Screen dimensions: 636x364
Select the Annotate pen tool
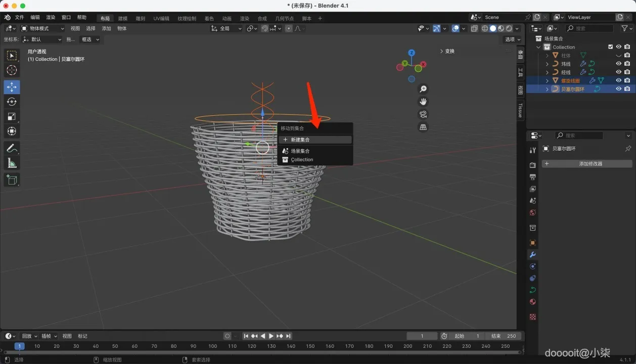(12, 148)
